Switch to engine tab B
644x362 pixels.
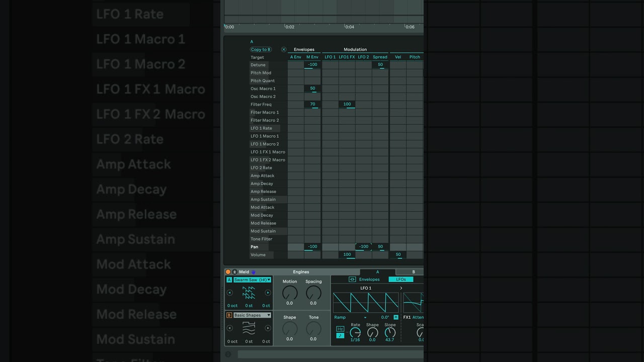click(x=414, y=272)
